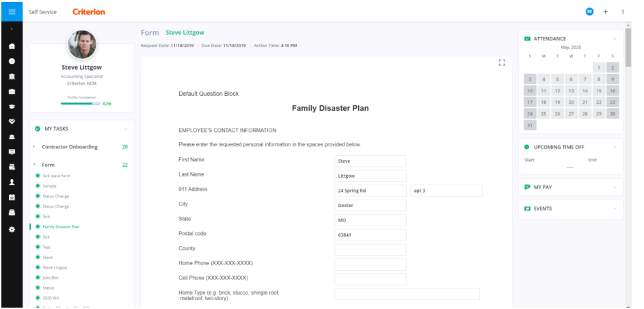The image size is (644, 309).
Task: Click the home icon in left sidebar
Action: click(12, 46)
